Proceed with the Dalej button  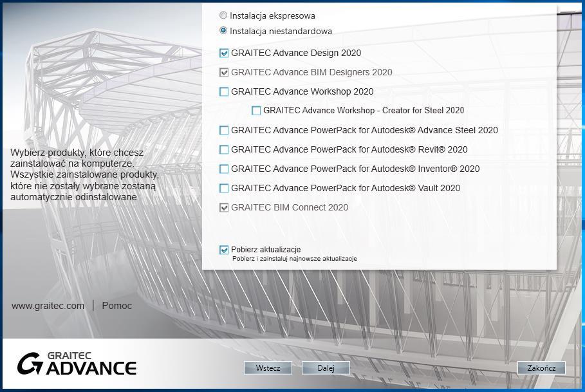[326, 368]
